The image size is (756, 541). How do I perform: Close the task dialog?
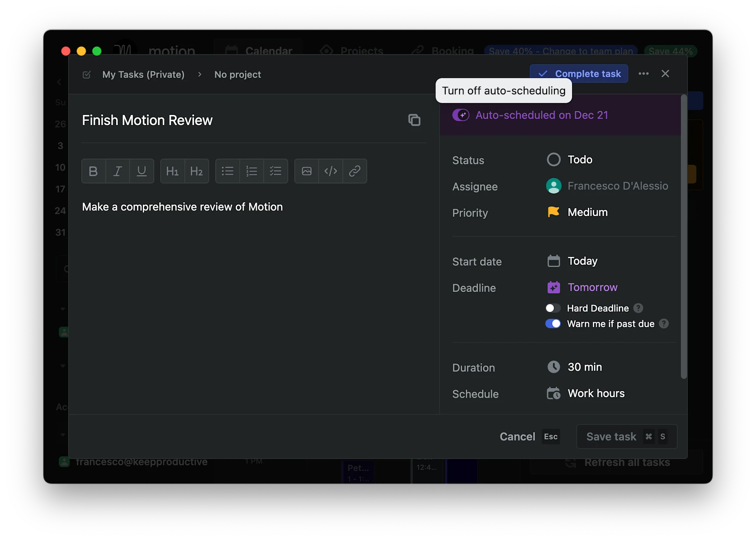(x=665, y=74)
